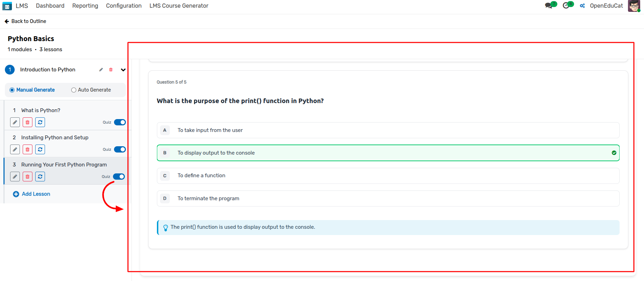The image size is (644, 281).
Task: Delete Running Your First Python Program lesson
Action: click(28, 177)
